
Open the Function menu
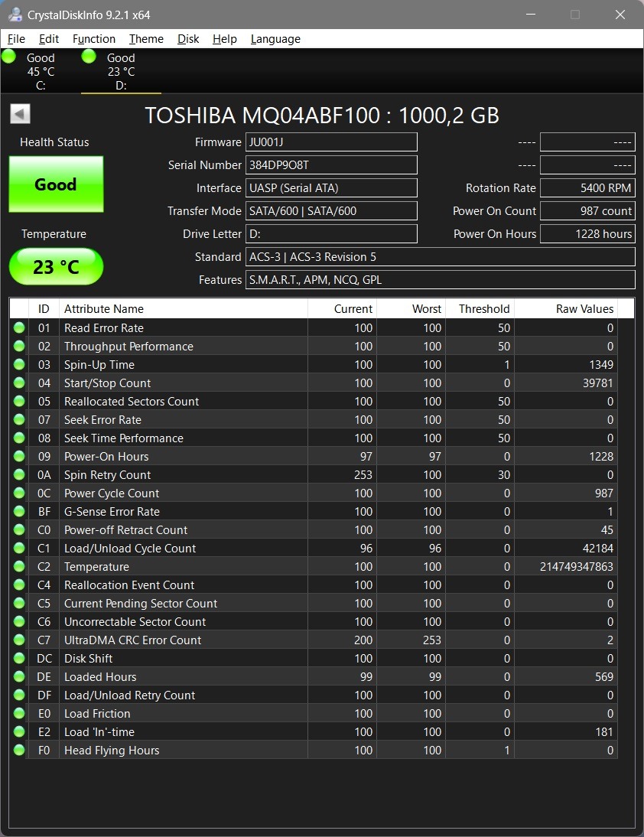point(94,39)
